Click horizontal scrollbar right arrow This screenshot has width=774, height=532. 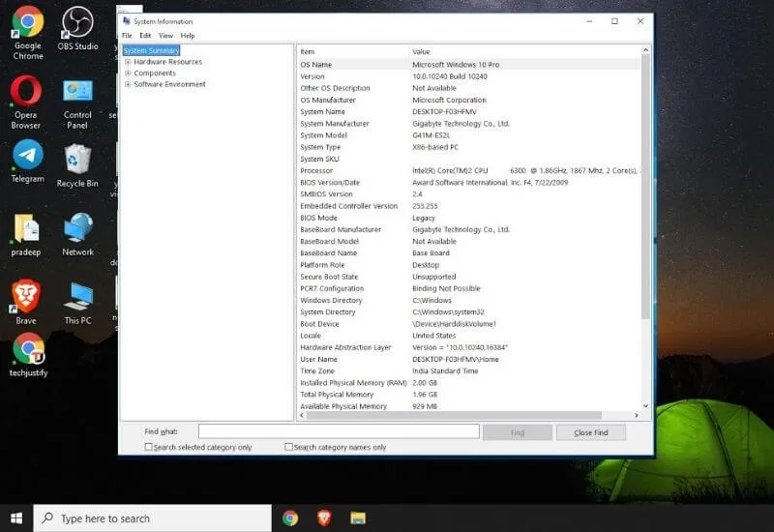(x=637, y=416)
